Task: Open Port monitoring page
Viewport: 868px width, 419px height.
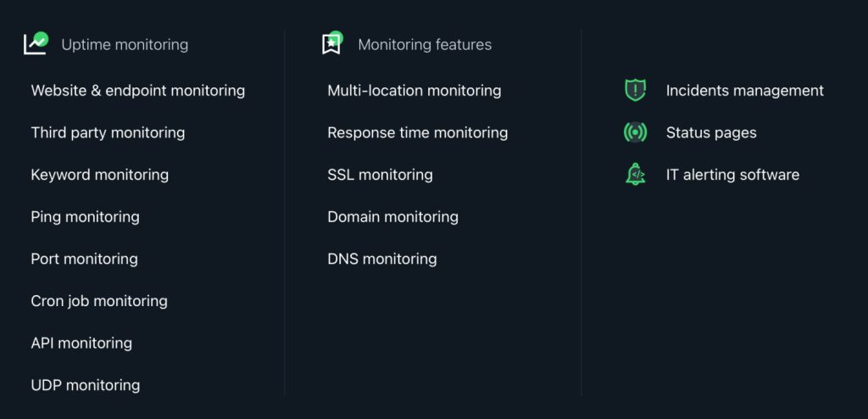Action: click(x=84, y=259)
